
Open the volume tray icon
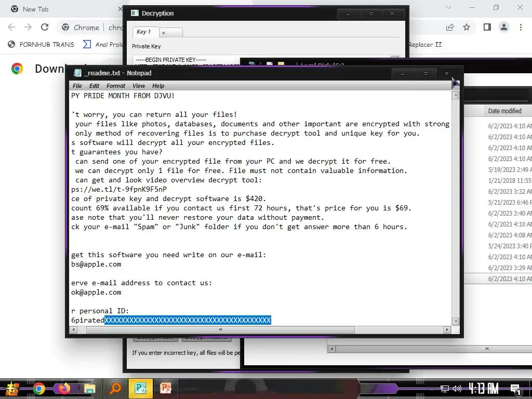pos(457,389)
